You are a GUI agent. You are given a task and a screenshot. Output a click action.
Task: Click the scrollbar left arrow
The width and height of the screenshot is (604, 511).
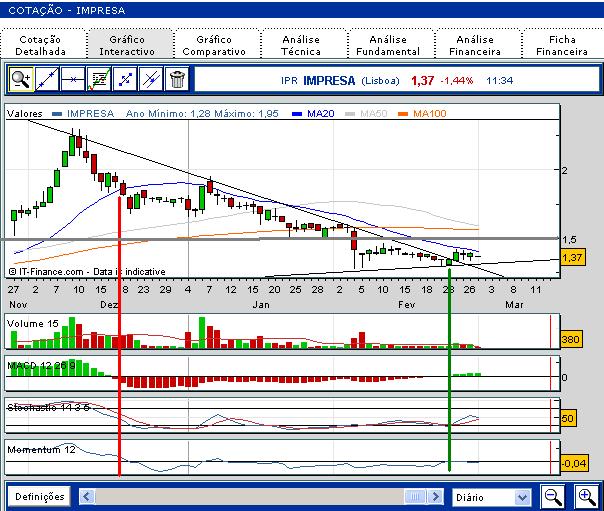click(86, 496)
